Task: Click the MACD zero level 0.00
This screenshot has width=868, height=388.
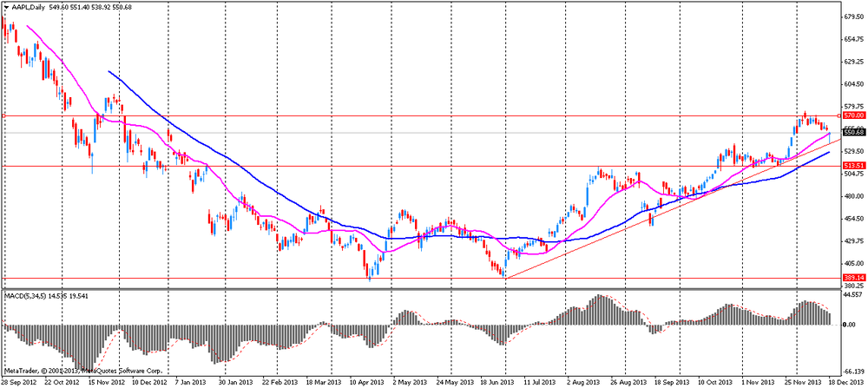Action: tap(850, 325)
